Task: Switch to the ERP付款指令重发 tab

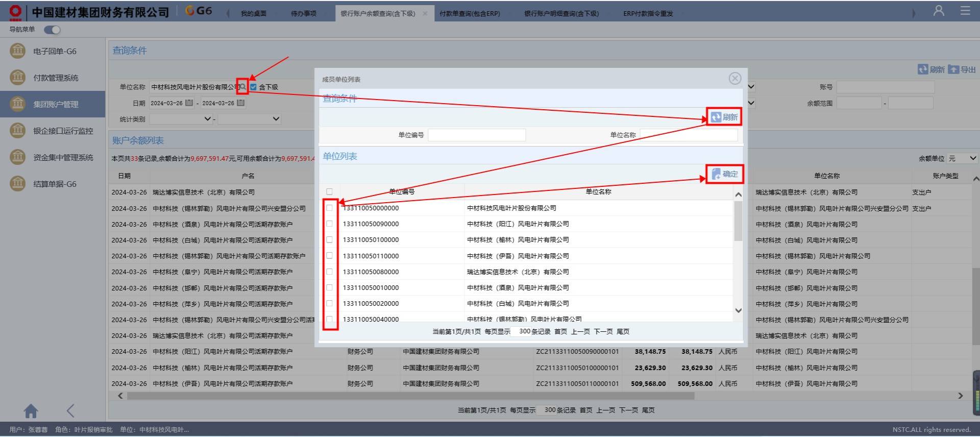Action: (648, 14)
